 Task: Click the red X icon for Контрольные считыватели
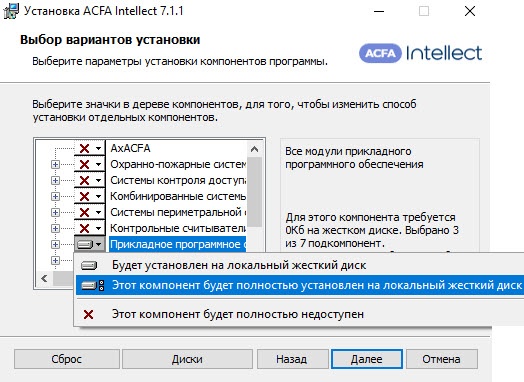(x=85, y=228)
